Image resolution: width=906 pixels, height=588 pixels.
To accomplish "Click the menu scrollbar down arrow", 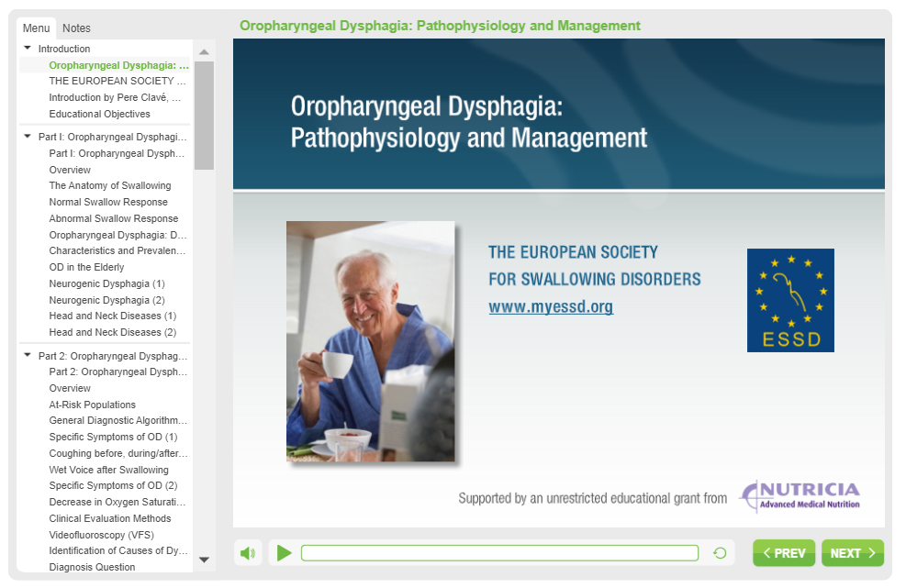I will pos(204,560).
